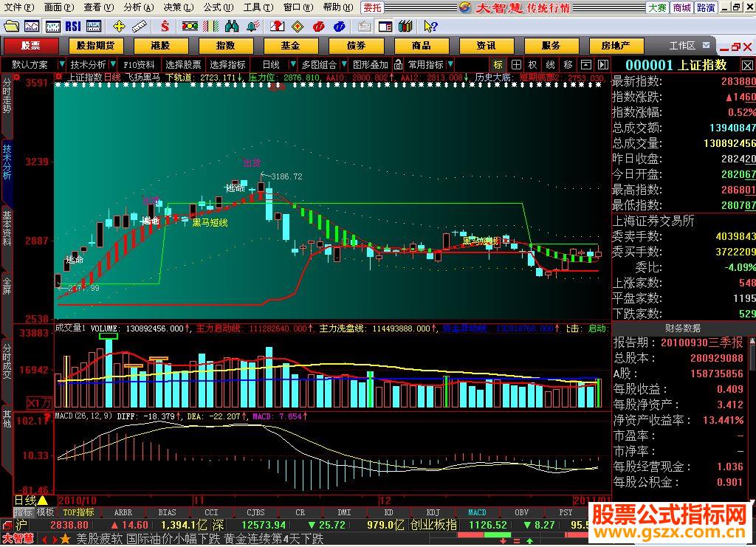Click the 商城 button in title bar

pyautogui.click(x=681, y=7)
